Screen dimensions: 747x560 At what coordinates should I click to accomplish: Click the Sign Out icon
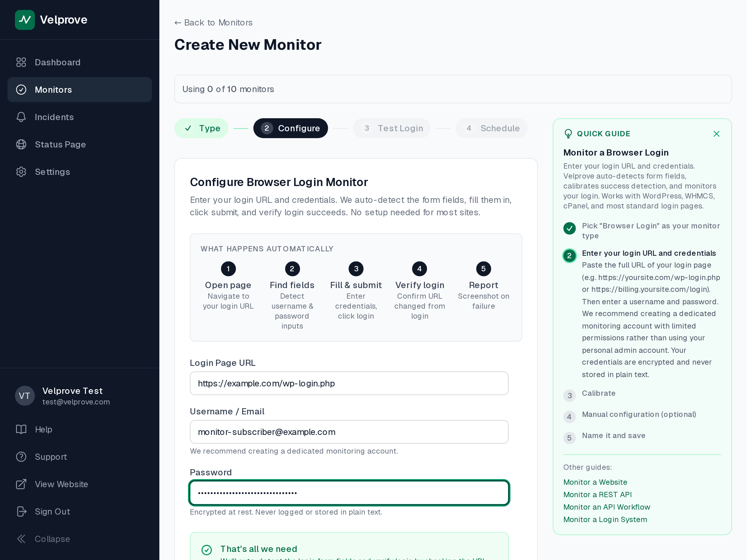[21, 511]
